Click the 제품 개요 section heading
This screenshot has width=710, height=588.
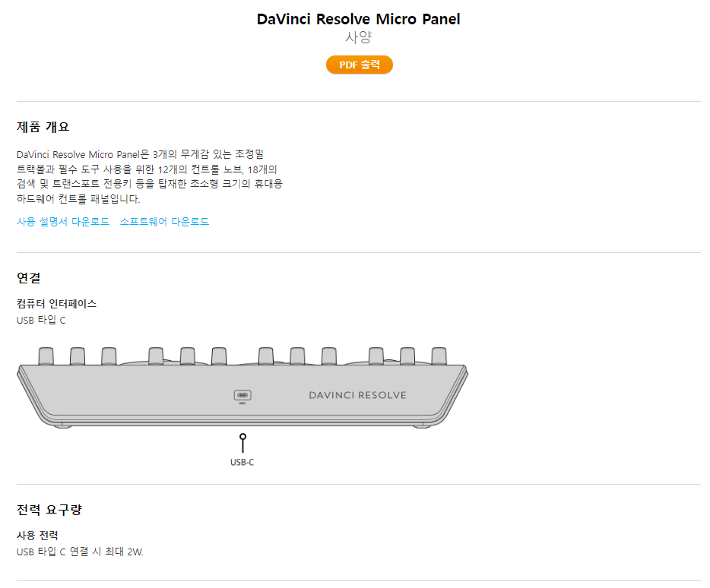[x=43, y=127]
